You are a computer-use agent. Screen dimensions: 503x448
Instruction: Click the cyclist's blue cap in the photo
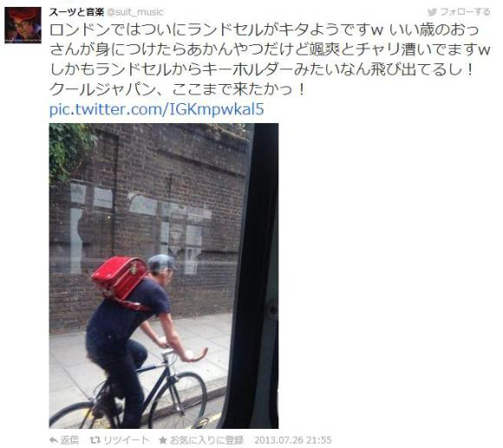[x=161, y=263]
